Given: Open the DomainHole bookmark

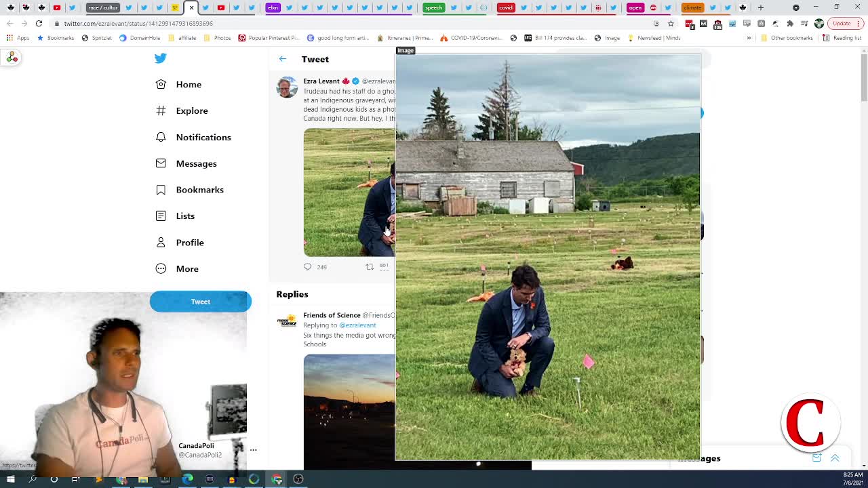Looking at the screenshot, I should coord(140,38).
